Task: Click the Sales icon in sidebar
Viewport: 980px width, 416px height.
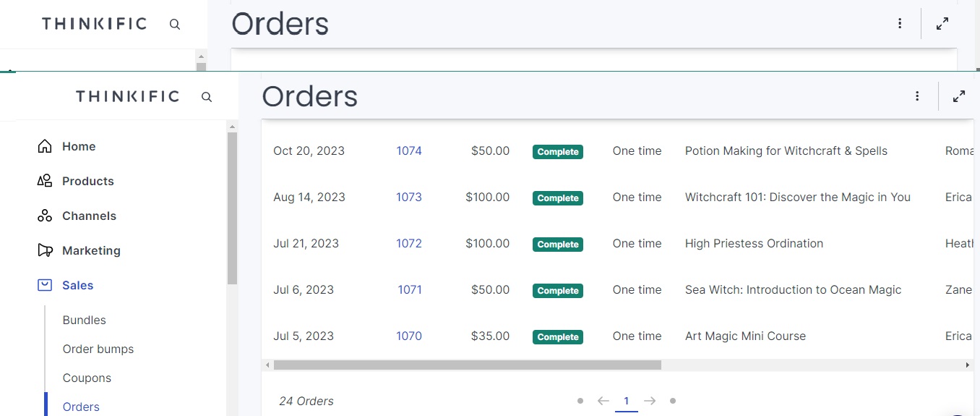Action: pyautogui.click(x=45, y=285)
